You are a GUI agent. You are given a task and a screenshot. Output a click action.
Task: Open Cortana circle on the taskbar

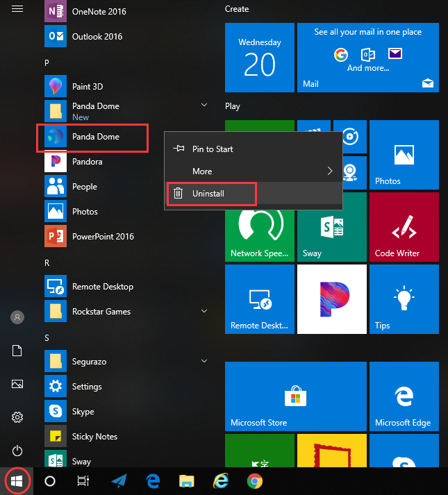[x=50, y=481]
